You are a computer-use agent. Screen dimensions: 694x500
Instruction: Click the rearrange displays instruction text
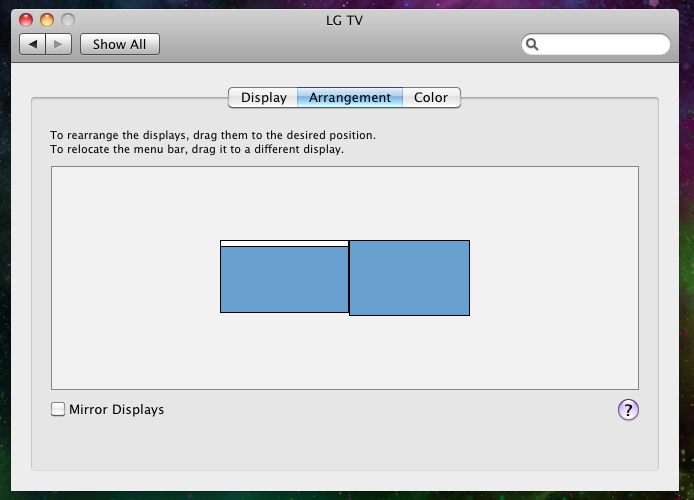coord(213,135)
